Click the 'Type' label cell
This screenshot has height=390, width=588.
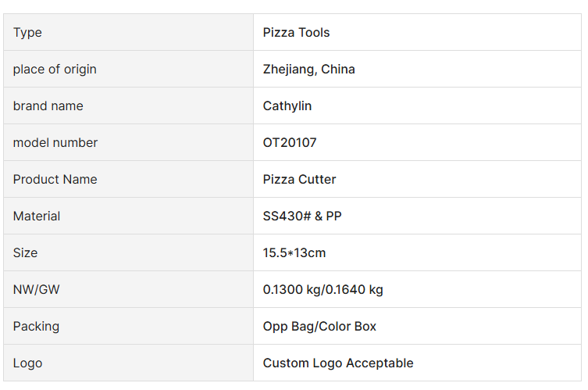click(28, 33)
